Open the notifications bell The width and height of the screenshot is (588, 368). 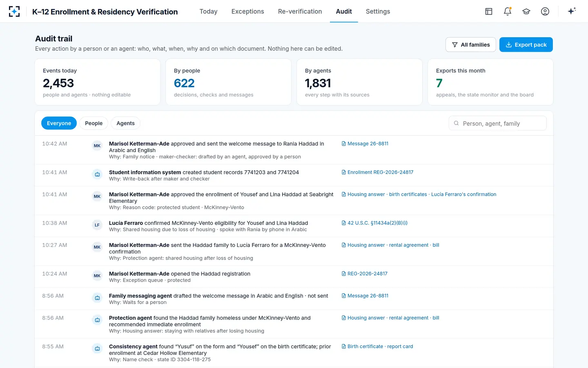click(x=508, y=11)
